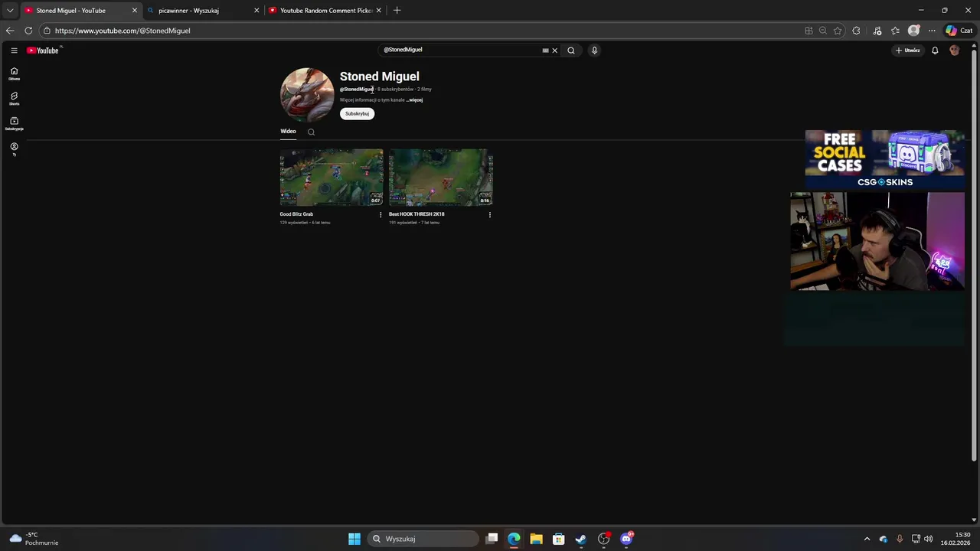Image resolution: width=980 pixels, height=551 pixels.
Task: Open Task View from the taskbar
Action: [x=492, y=539]
